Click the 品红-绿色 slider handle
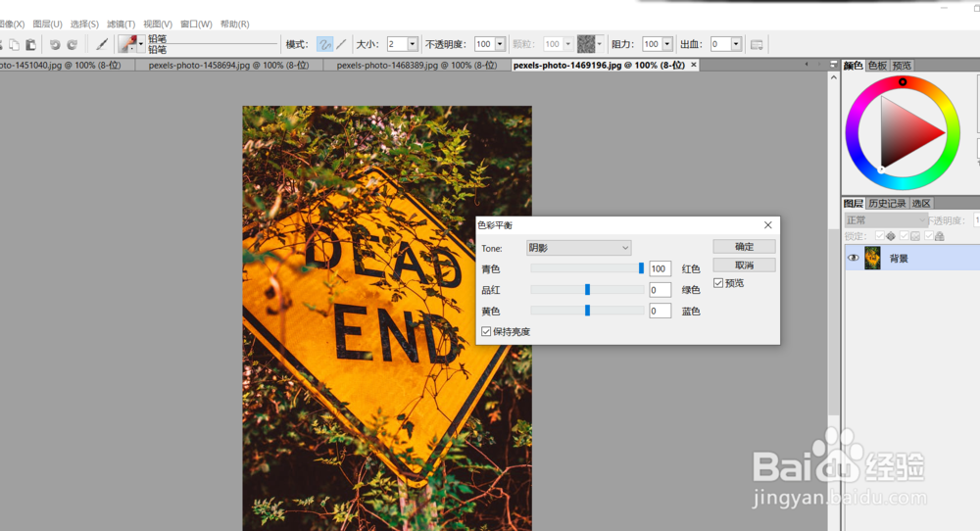 tap(587, 289)
